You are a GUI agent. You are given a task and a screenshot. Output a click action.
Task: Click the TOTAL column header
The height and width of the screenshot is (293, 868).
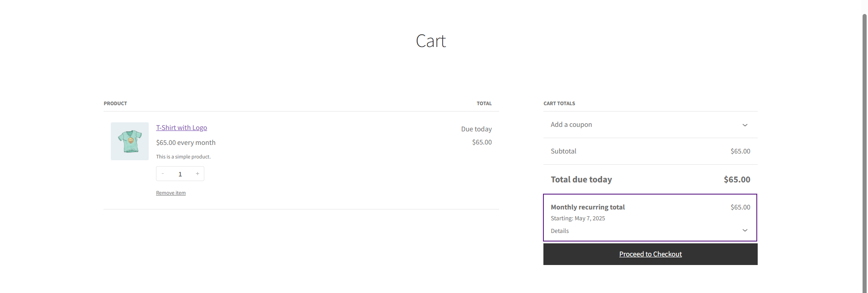[x=484, y=103]
